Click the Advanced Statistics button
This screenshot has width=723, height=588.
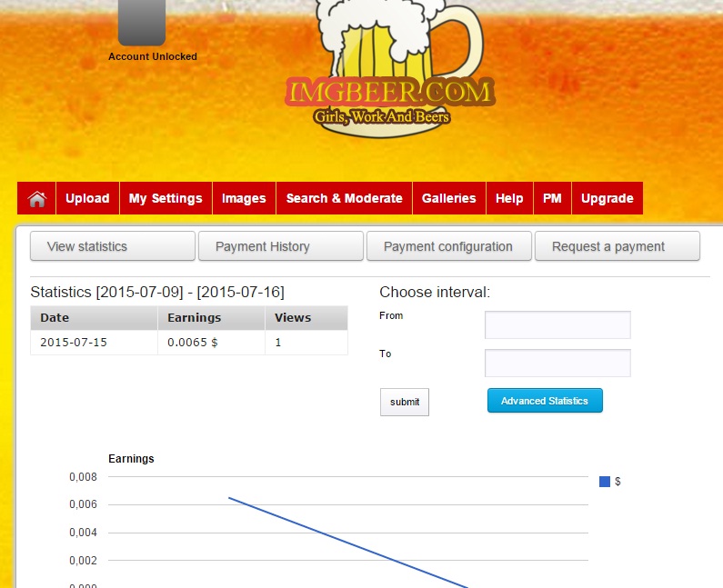tap(545, 401)
